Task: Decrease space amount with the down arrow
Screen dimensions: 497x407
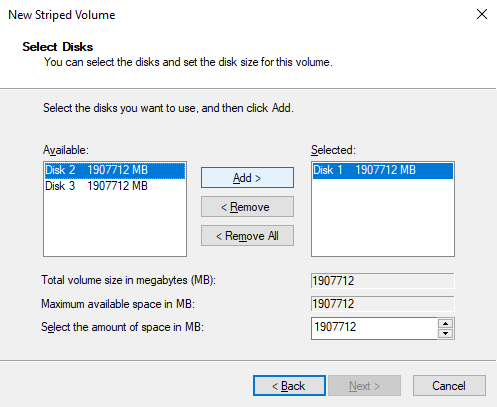Action: coord(446,334)
